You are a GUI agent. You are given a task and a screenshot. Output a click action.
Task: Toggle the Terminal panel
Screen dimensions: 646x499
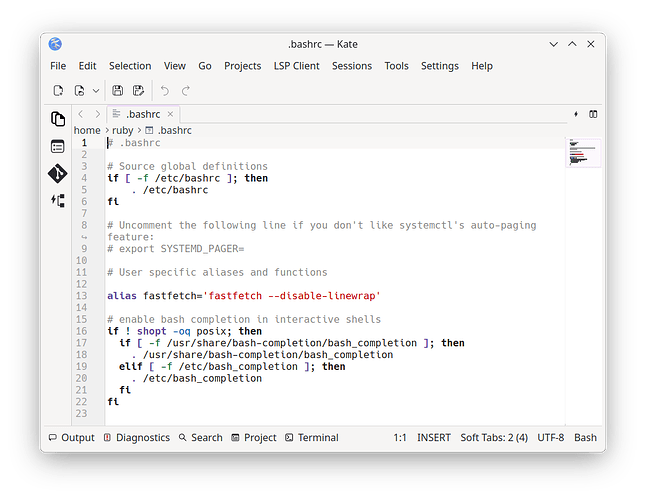click(311, 437)
